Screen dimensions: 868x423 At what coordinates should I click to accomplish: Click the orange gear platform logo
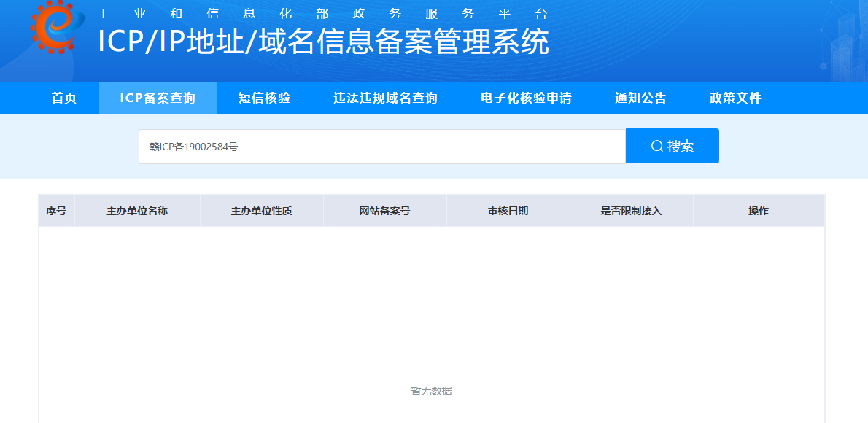click(53, 28)
